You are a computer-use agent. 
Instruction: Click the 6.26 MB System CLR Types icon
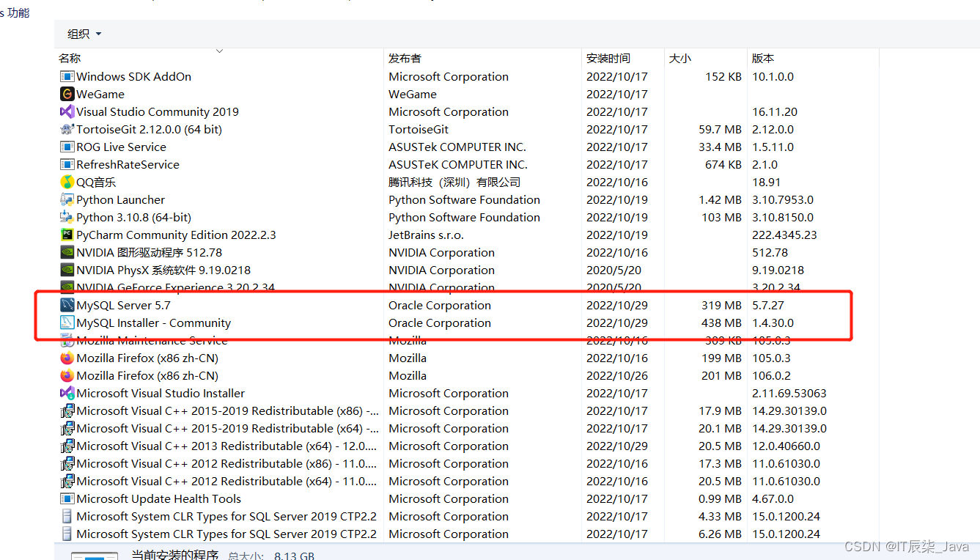tap(67, 534)
